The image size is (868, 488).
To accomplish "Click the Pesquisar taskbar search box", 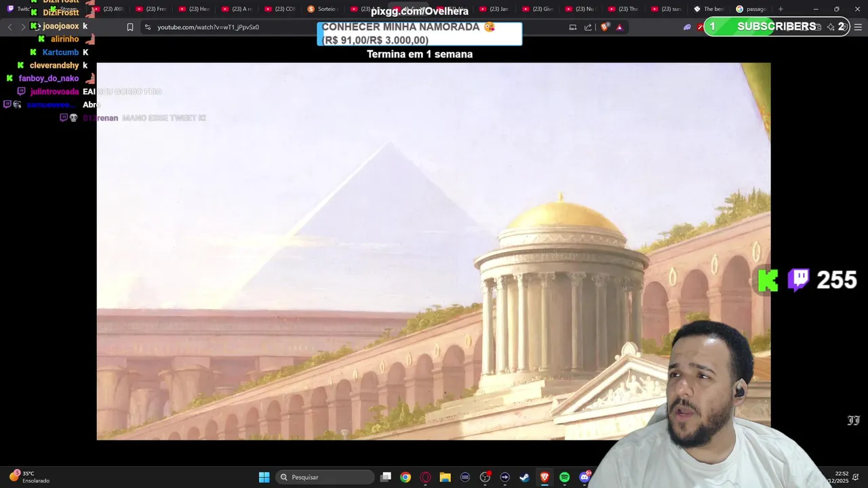I will [325, 477].
